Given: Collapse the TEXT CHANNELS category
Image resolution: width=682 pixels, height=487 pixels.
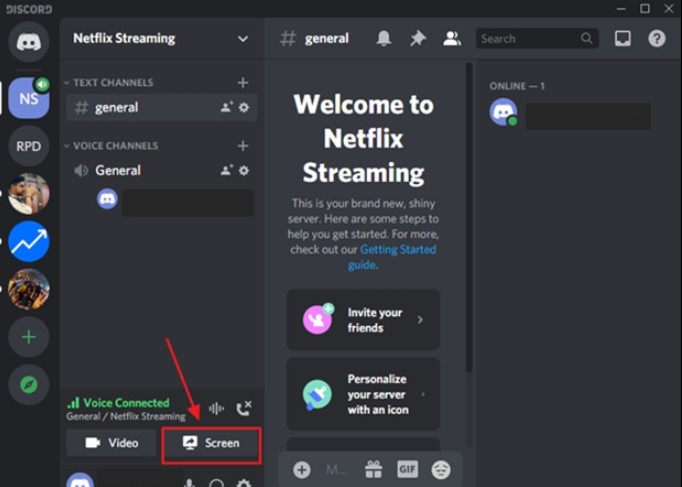Looking at the screenshot, I should click(109, 83).
